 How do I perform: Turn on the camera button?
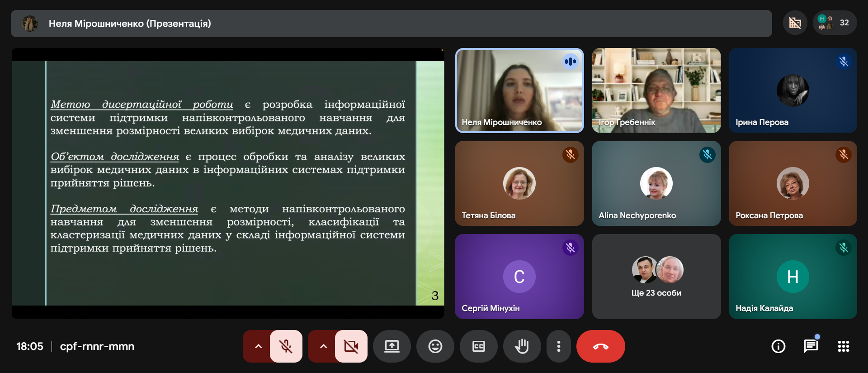coord(351,346)
